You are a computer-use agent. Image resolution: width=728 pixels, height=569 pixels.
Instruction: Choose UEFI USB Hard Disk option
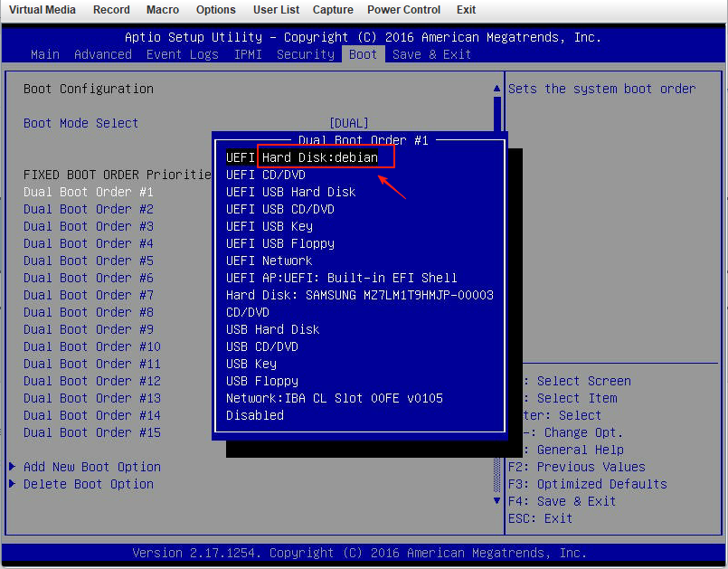(290, 192)
